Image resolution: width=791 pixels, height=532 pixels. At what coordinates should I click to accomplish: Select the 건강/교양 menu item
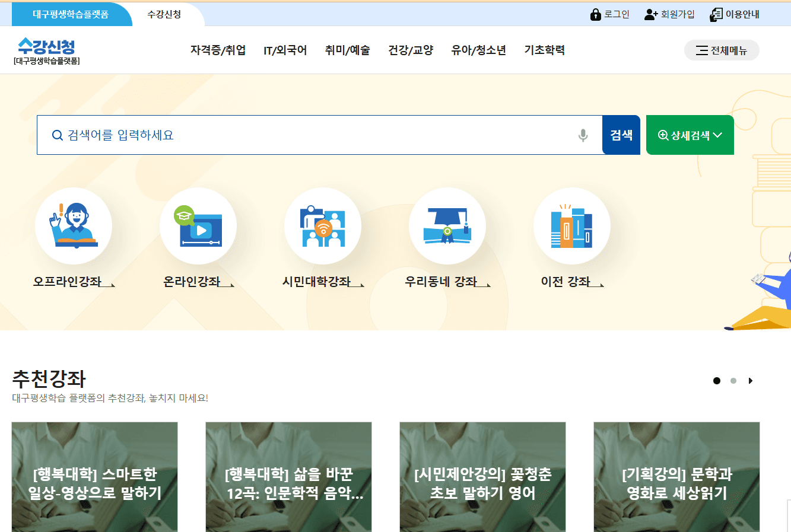click(x=411, y=50)
